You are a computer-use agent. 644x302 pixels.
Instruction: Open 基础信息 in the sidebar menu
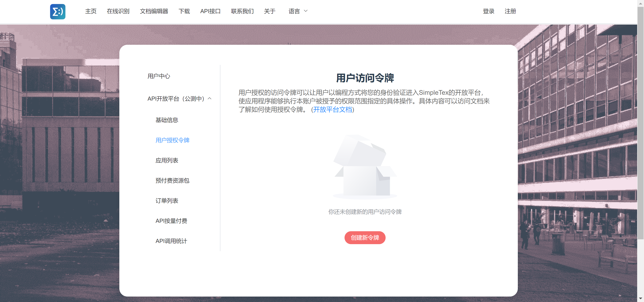[166, 120]
